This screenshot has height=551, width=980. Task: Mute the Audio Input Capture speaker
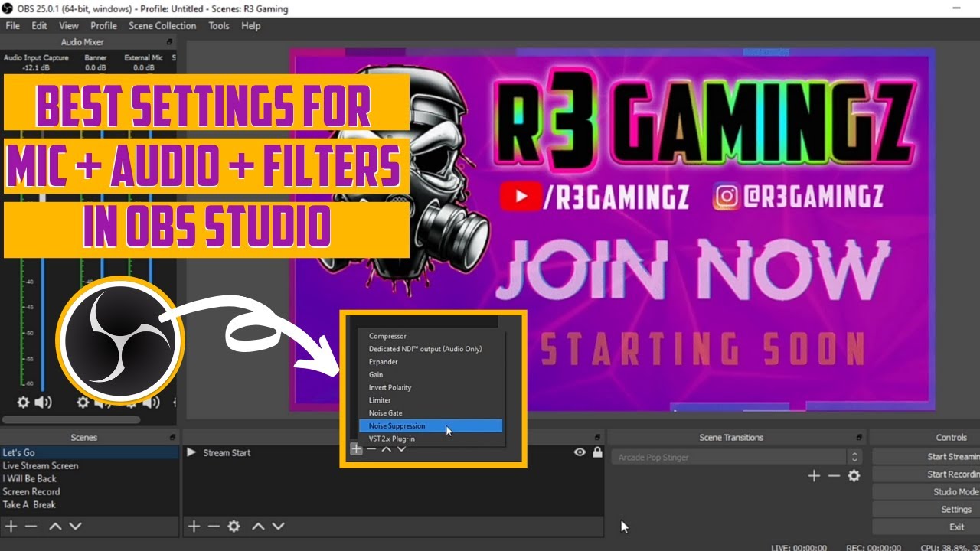[x=43, y=403]
